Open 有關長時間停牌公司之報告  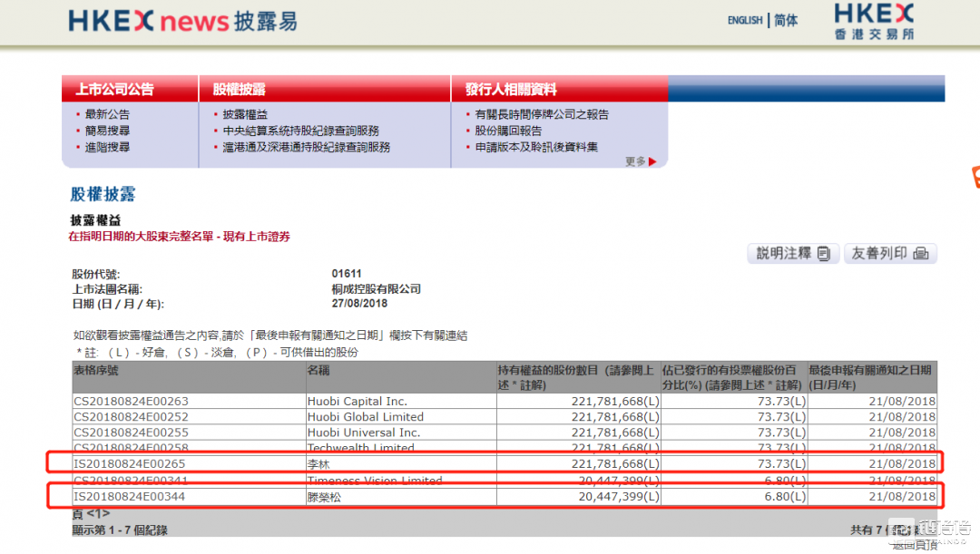542,114
